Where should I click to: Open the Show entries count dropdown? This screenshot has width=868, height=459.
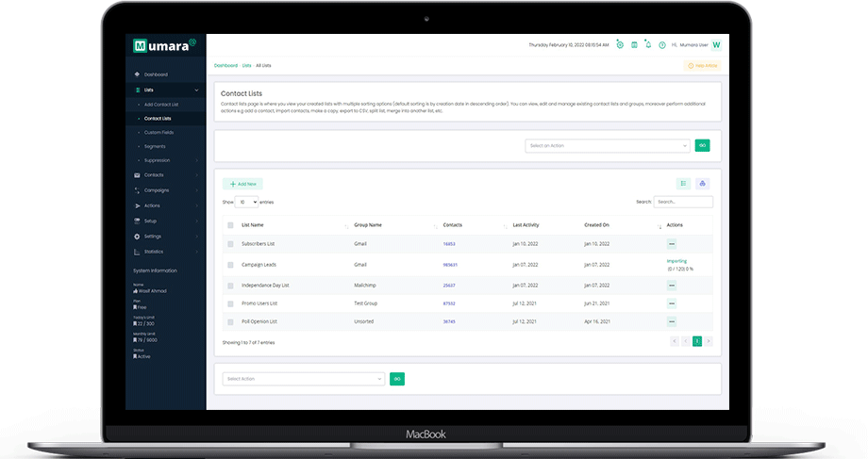tap(246, 202)
